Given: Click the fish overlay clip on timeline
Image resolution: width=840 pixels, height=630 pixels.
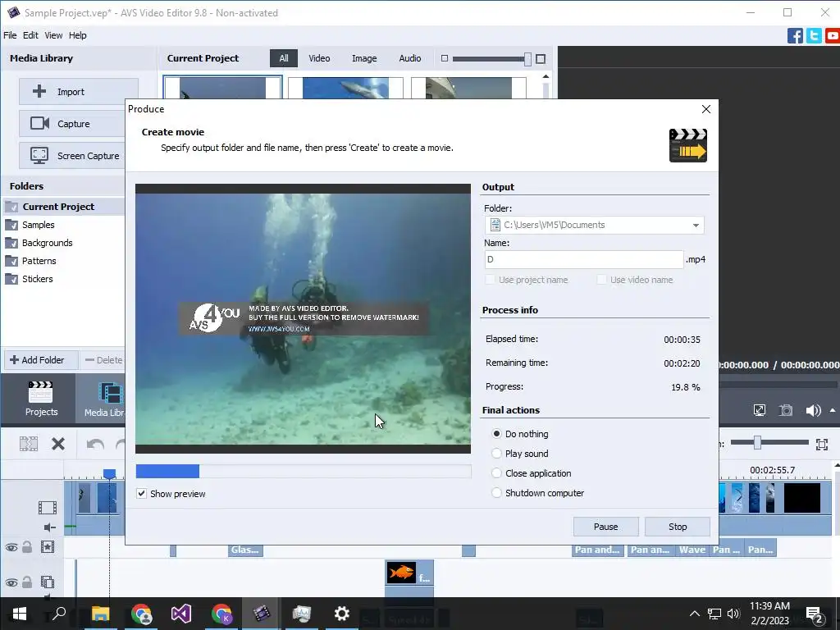Looking at the screenshot, I should coord(409,573).
